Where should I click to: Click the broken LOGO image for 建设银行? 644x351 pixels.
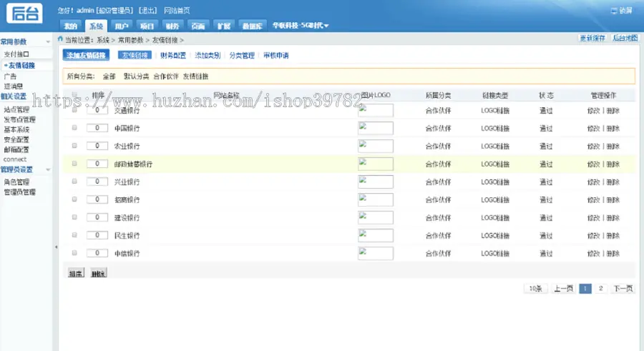click(376, 217)
